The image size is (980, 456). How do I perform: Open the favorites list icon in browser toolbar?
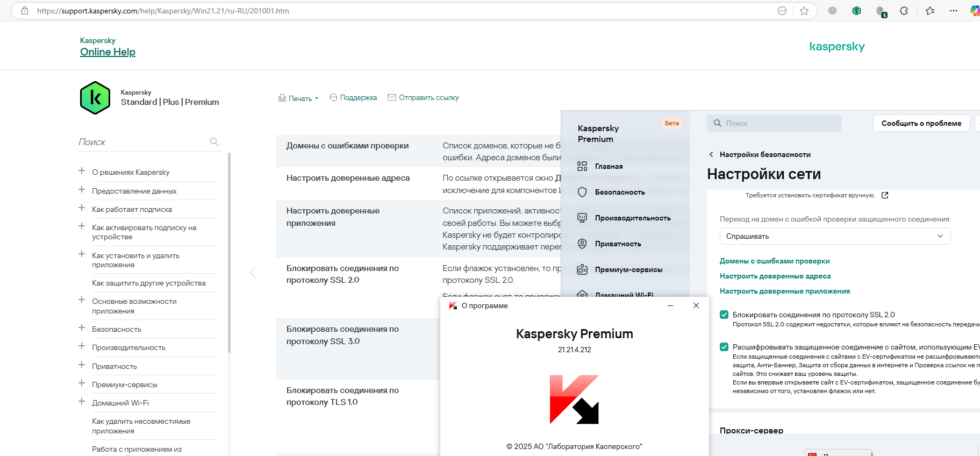930,11
